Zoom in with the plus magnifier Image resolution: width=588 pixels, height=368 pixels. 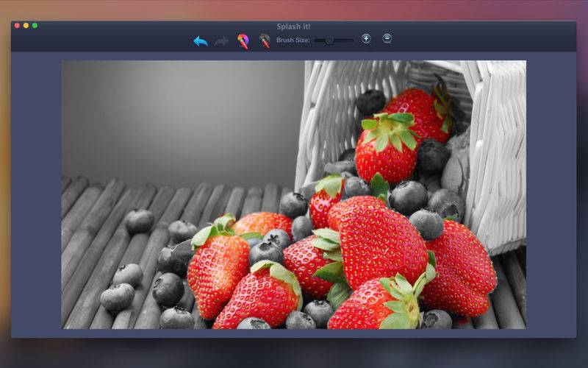click(x=366, y=39)
